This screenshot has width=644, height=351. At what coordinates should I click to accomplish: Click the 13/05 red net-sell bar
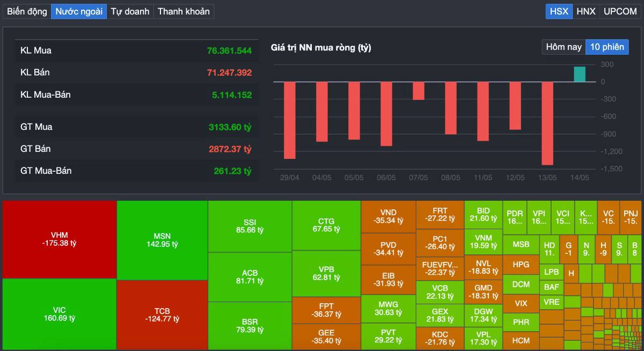coord(547,123)
